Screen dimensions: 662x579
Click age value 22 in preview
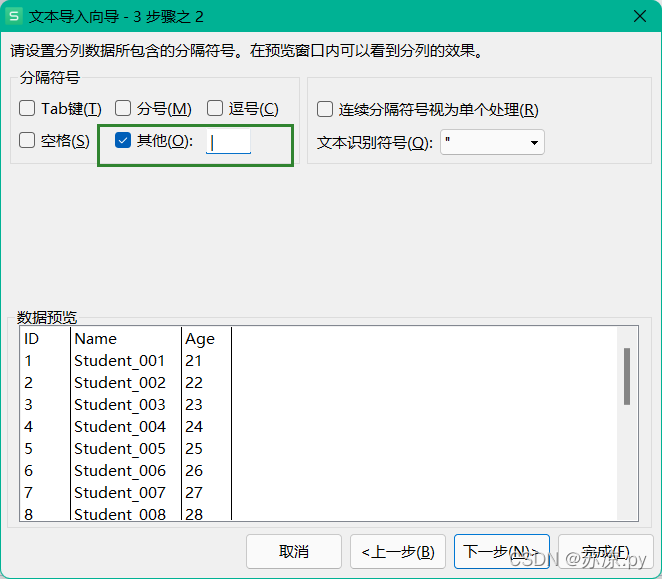(194, 383)
